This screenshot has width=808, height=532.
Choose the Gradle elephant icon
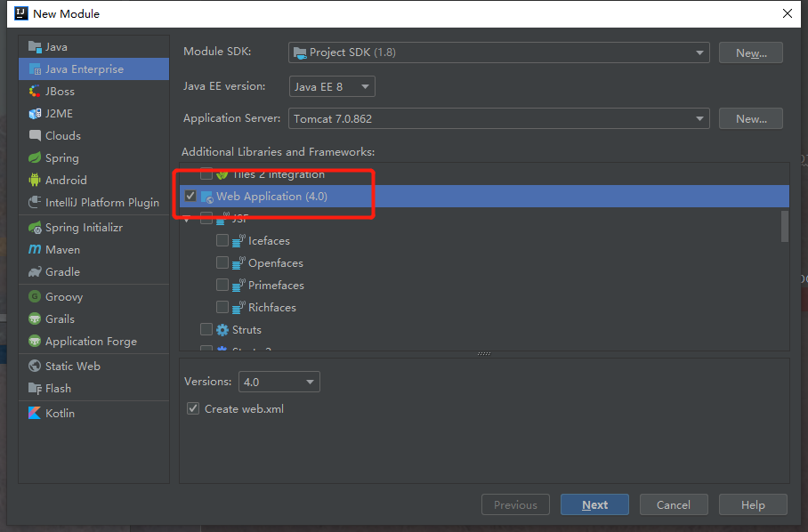pyautogui.click(x=35, y=271)
